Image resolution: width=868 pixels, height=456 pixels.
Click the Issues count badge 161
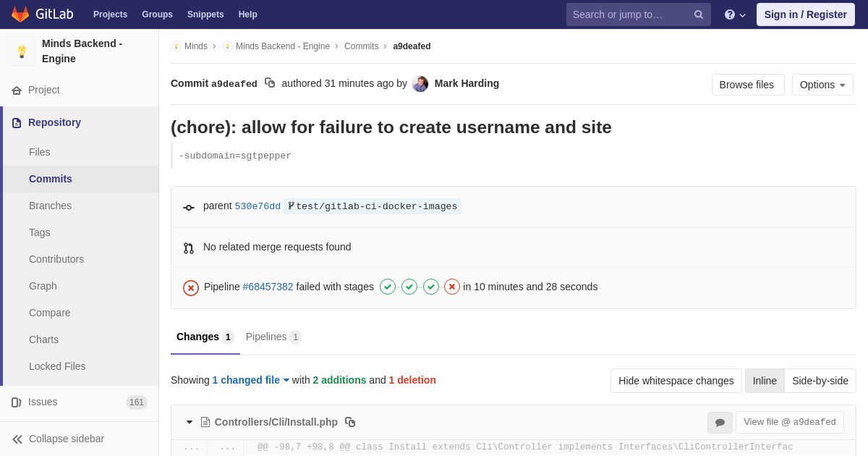[137, 402]
